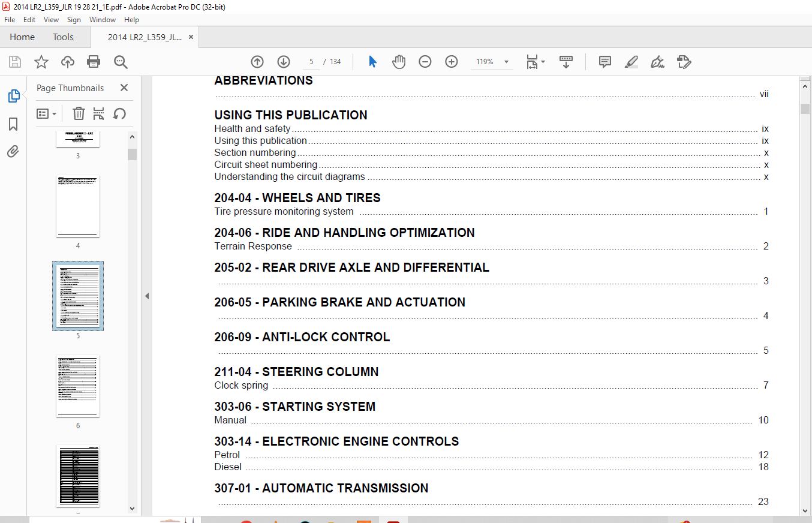Select the page 5 thumbnail
The height and width of the screenshot is (523, 812).
78,296
